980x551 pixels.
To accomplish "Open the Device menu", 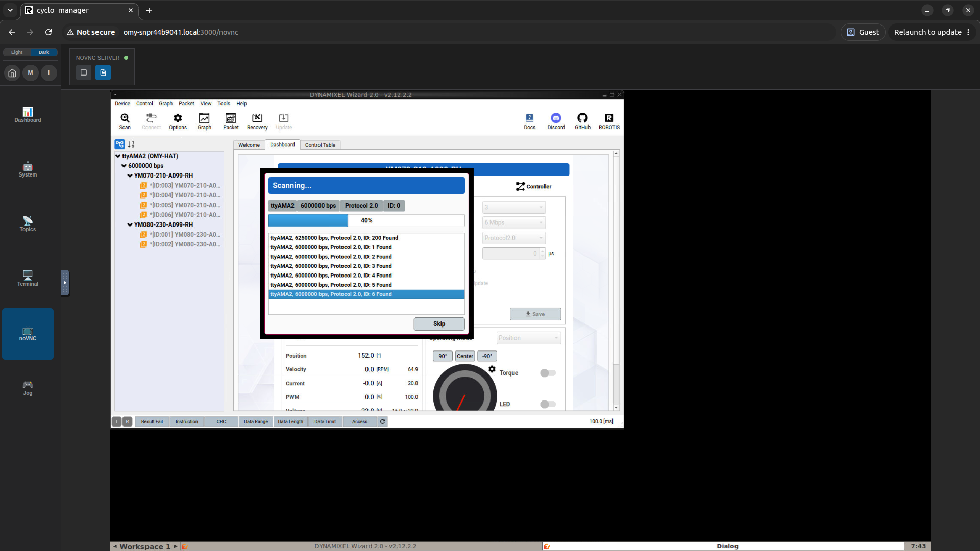I will click(x=122, y=103).
